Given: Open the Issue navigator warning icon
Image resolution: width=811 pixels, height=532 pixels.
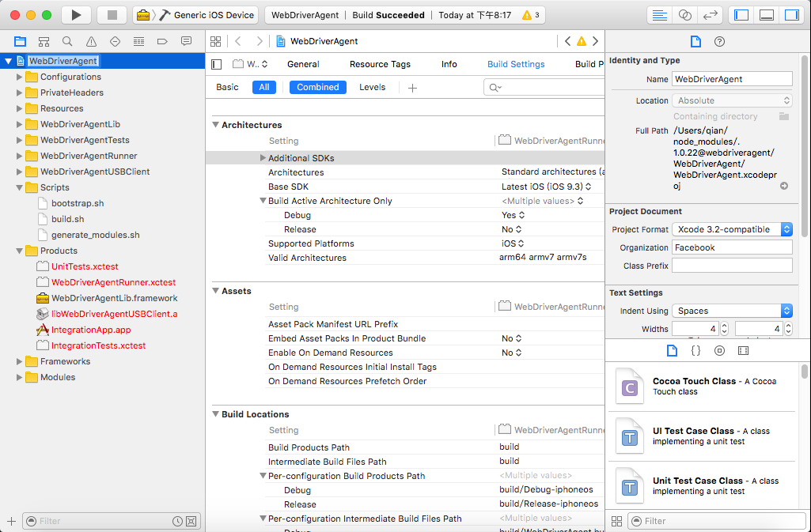Looking at the screenshot, I should pyautogui.click(x=91, y=41).
